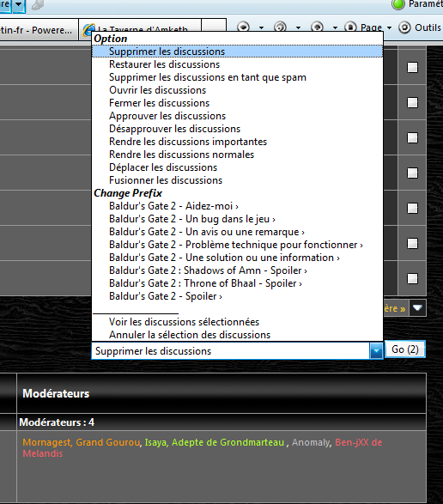The width and height of the screenshot is (443, 504).
Task: Tick the fifth thread checkbox from the top
Action: [412, 209]
